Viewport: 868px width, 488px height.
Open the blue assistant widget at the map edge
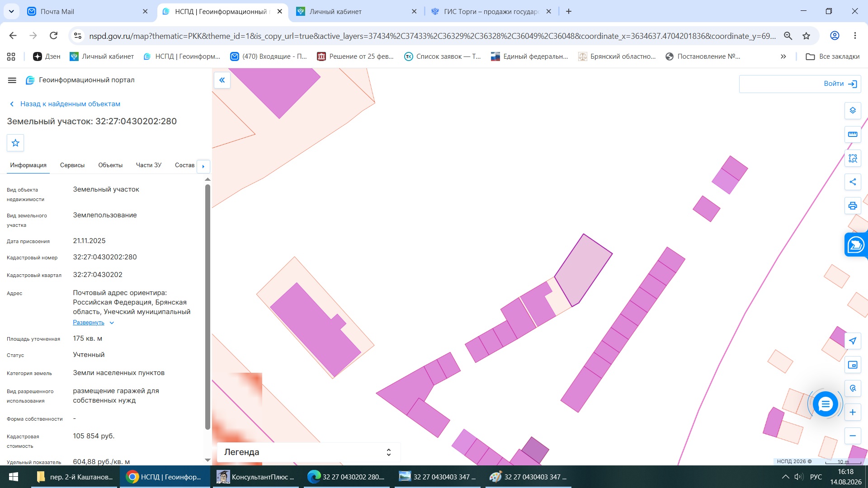click(856, 245)
